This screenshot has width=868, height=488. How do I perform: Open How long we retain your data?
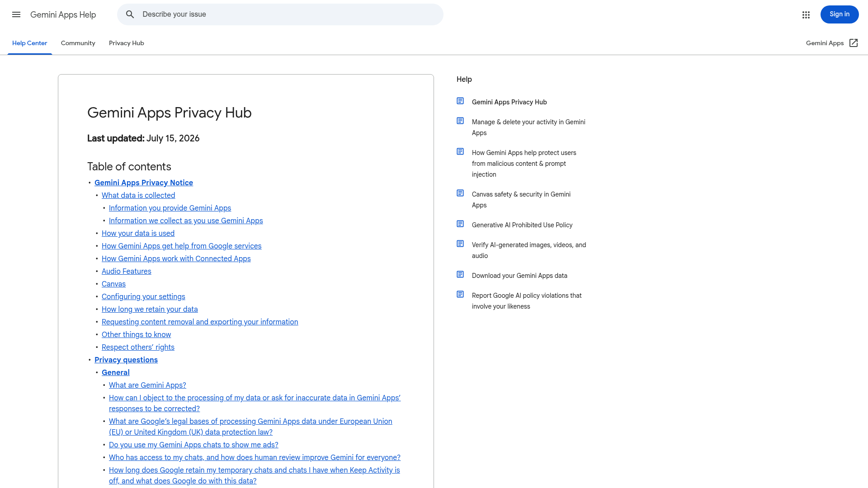[x=150, y=309]
